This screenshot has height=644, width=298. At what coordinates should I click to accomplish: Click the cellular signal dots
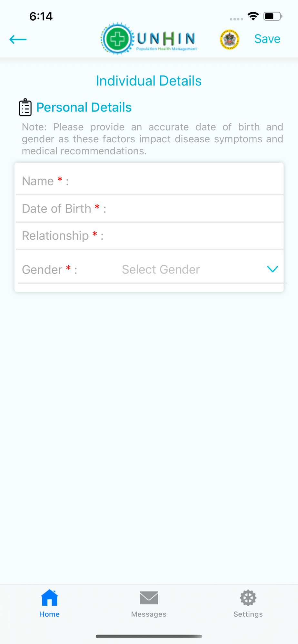coord(236,19)
